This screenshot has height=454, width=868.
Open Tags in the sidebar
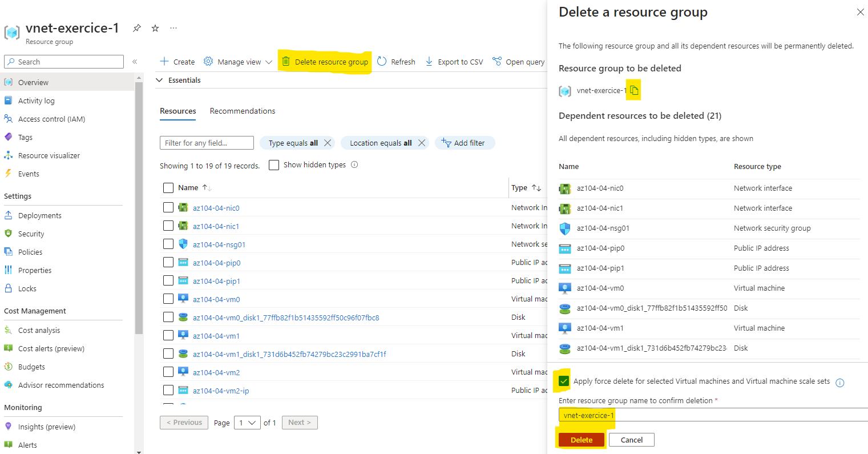coord(25,137)
